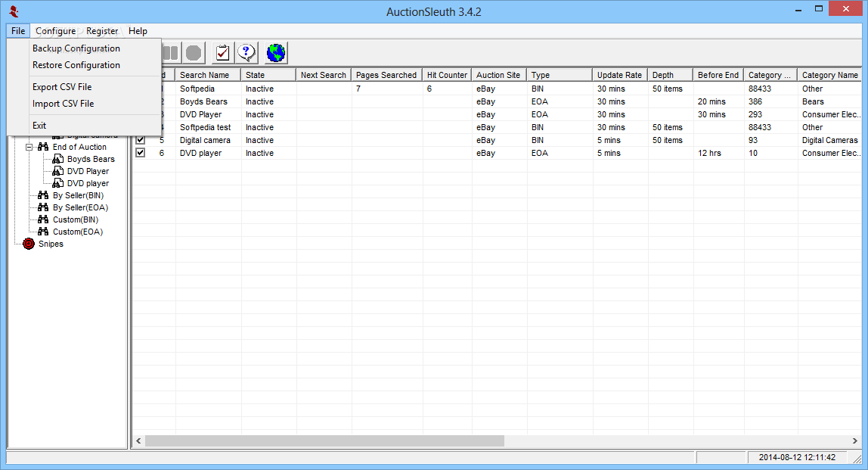The width and height of the screenshot is (868, 470).
Task: Select By Seller(BIN) tree node
Action: tap(78, 195)
